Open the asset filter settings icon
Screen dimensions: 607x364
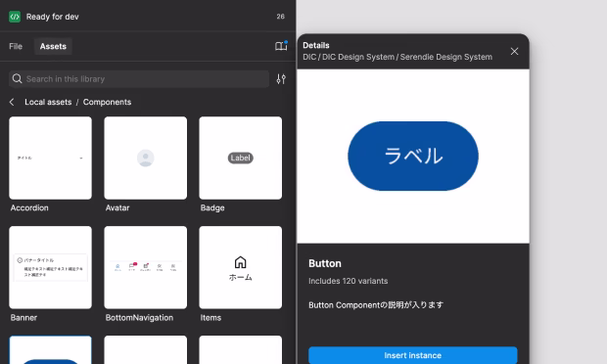coord(281,79)
